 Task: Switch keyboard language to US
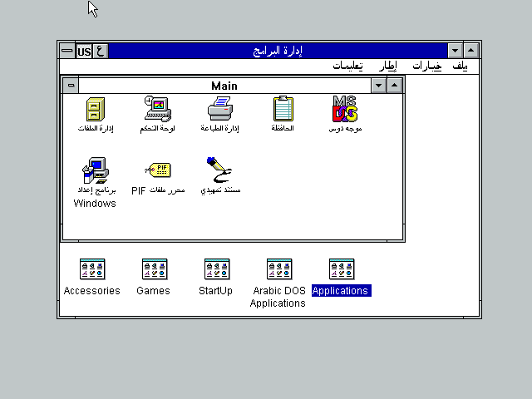[84, 52]
